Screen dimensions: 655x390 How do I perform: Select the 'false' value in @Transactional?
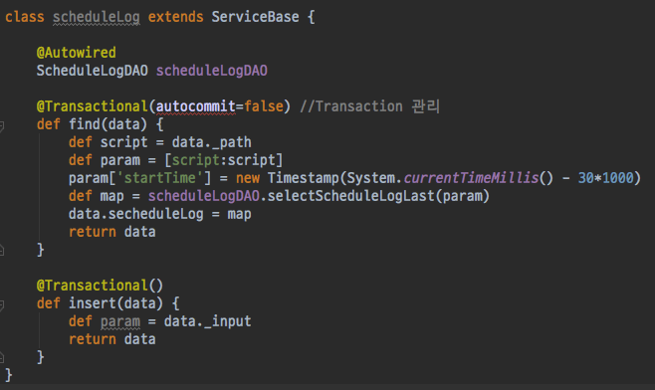(264, 106)
